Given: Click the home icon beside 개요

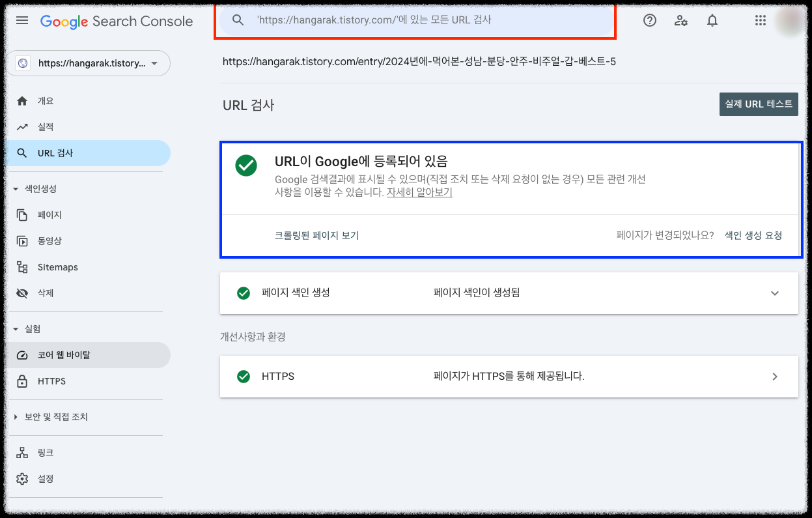Looking at the screenshot, I should (x=22, y=101).
